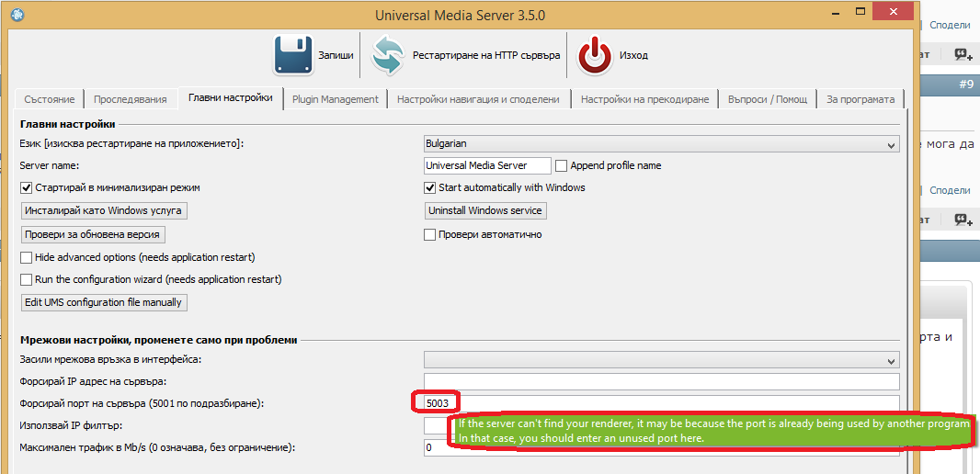980x474 pixels.
Task: Click the Restart HTTP server arrows icon
Action: coord(388,55)
